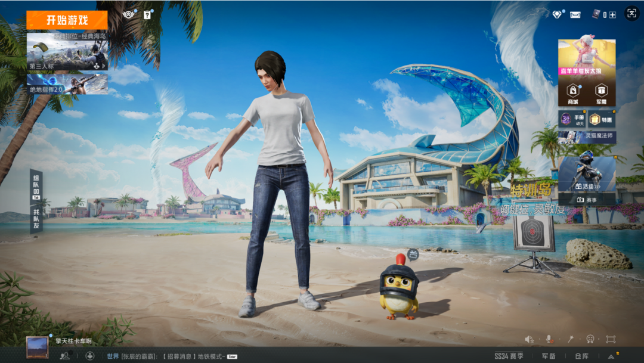Open the 军备 armory tab

[549, 356]
